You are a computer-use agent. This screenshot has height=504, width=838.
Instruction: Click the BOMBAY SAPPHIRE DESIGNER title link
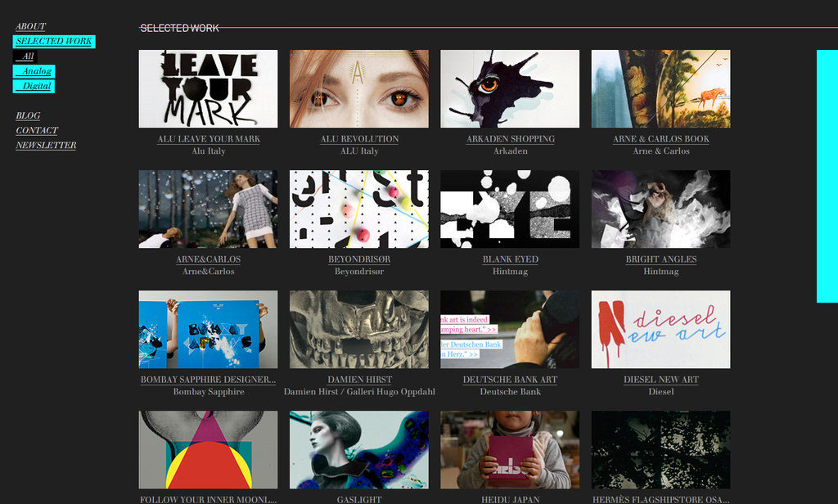209,380
